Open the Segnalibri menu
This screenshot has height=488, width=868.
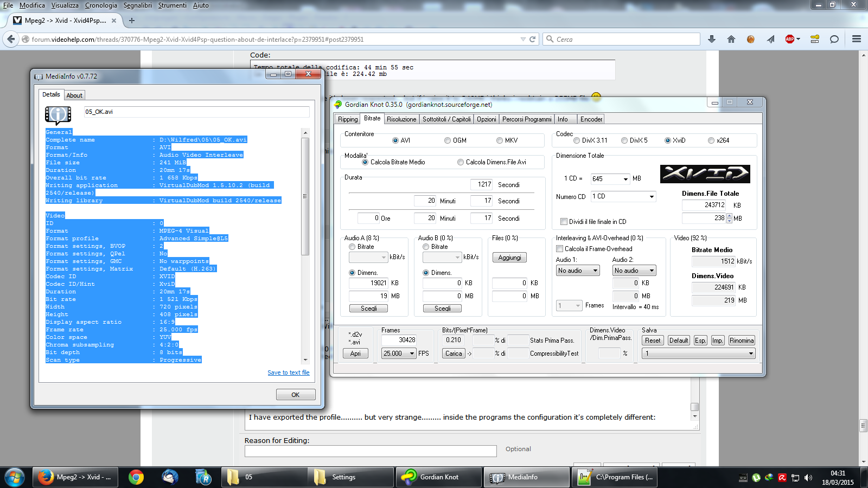[x=137, y=5]
